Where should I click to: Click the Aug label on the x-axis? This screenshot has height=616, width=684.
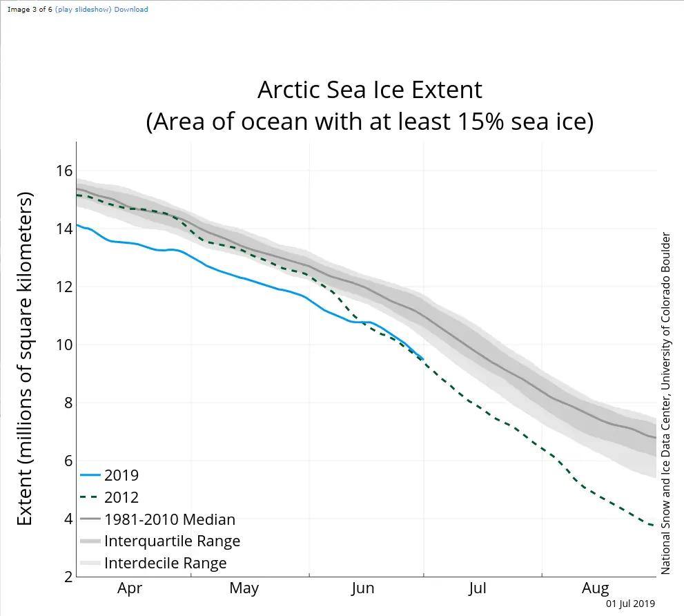596,588
